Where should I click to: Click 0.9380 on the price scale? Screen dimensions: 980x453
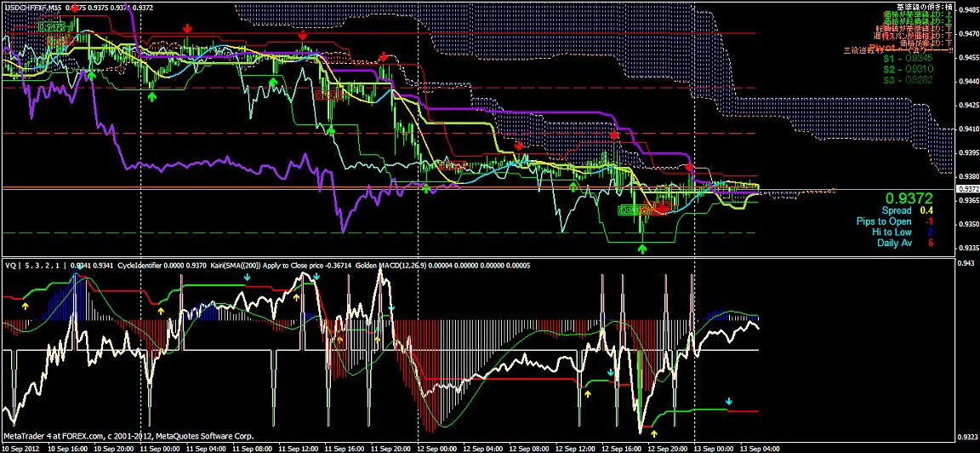click(x=968, y=176)
